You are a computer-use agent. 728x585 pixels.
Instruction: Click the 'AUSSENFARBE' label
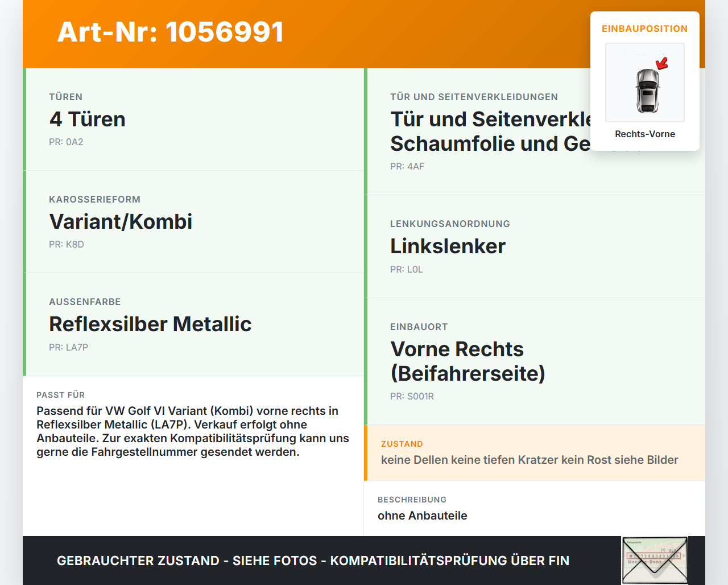(85, 302)
